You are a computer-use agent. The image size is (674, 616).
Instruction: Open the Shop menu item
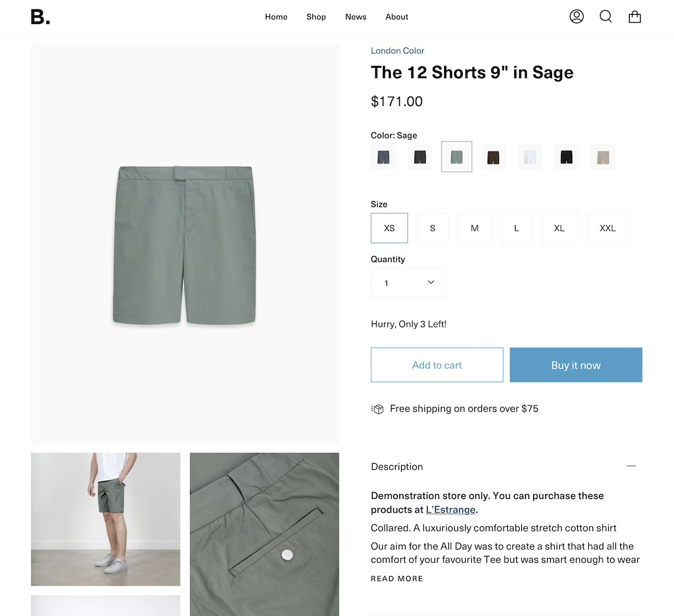click(x=316, y=17)
